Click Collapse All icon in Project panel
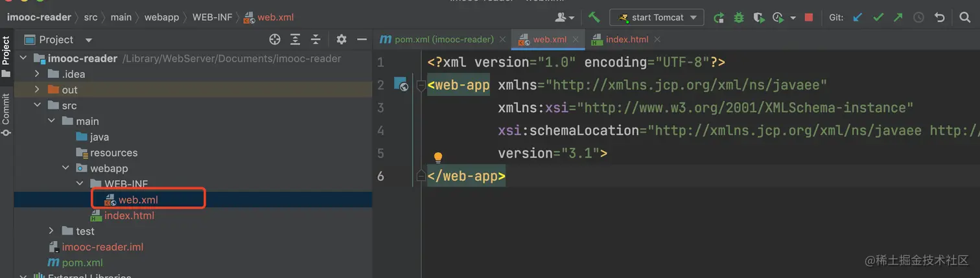Viewport: 980px width, 278px height. 316,40
